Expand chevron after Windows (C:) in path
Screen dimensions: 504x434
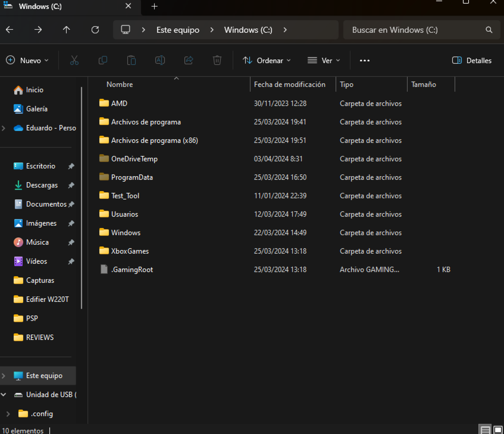(285, 30)
